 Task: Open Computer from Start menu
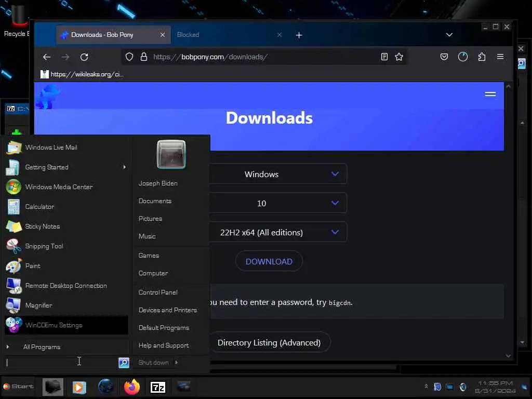[153, 273]
